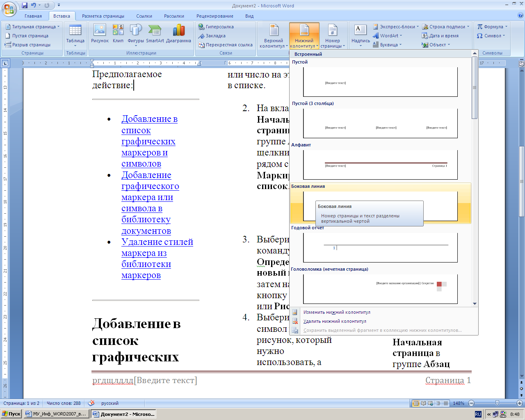Click spell check status icon
This screenshot has width=525, height=420.
(91, 403)
